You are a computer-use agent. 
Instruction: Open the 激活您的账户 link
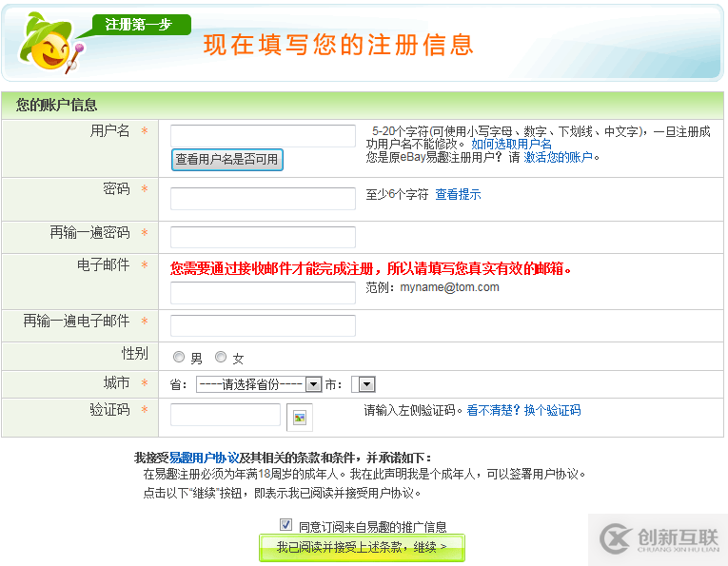[558, 157]
